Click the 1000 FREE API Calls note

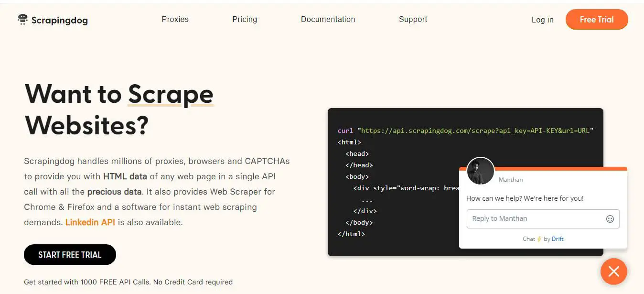click(128, 282)
